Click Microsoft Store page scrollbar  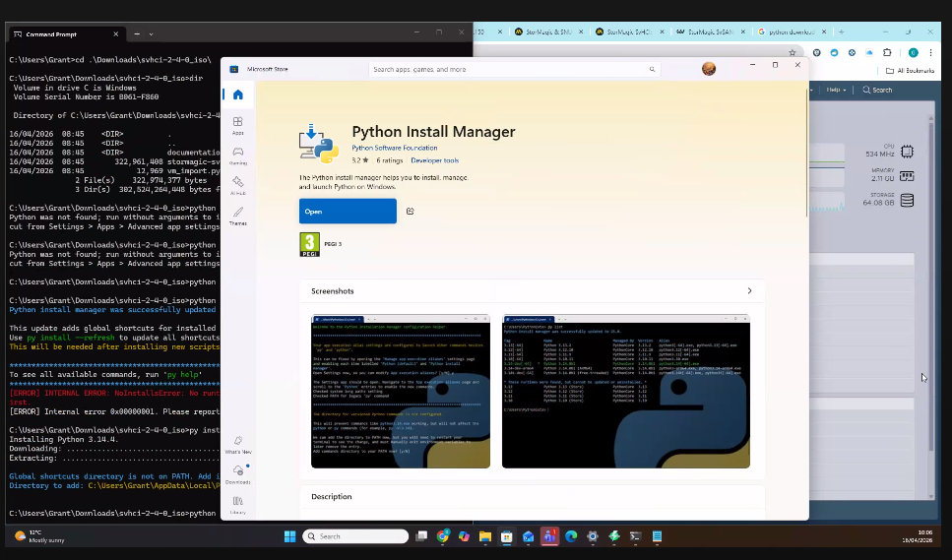(805, 152)
